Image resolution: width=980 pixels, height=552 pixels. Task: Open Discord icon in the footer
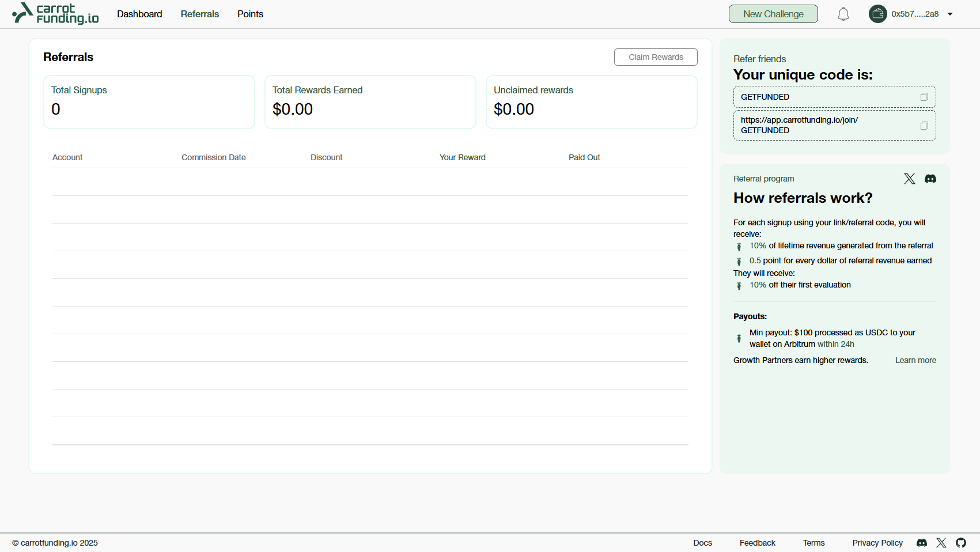click(922, 543)
